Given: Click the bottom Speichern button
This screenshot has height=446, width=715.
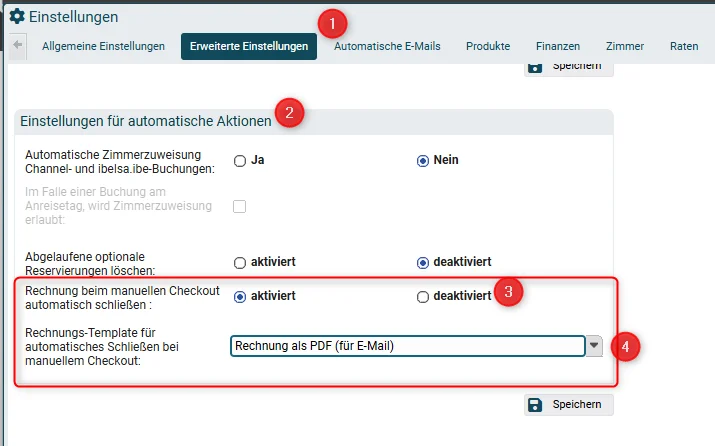Looking at the screenshot, I should click(569, 405).
